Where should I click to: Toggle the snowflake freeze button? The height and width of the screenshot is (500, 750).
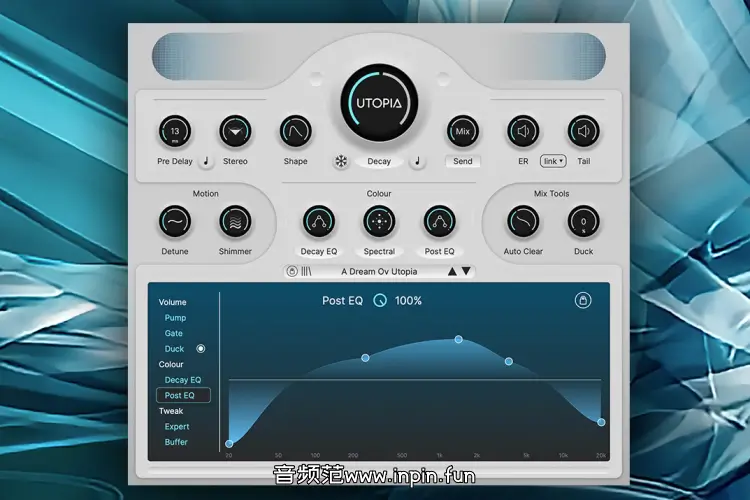(341, 161)
